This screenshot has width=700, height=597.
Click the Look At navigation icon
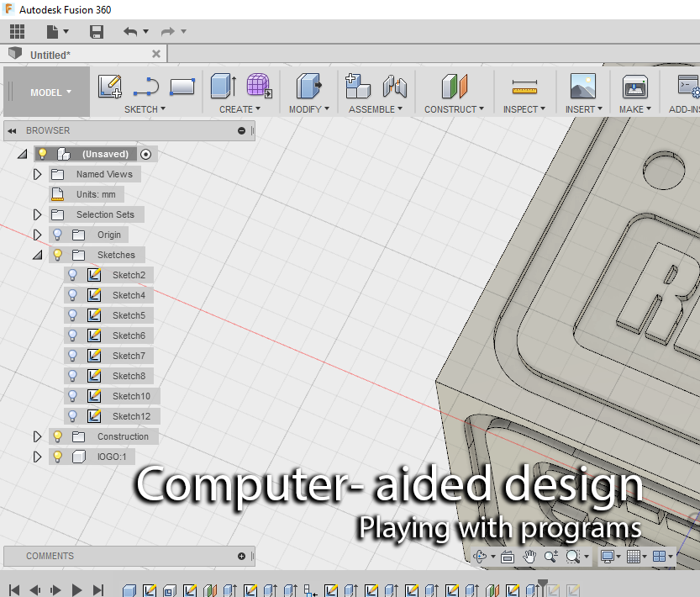click(x=508, y=557)
